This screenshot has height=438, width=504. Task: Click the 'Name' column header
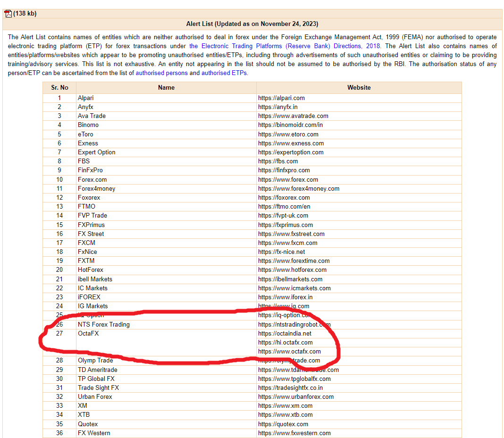pos(166,87)
